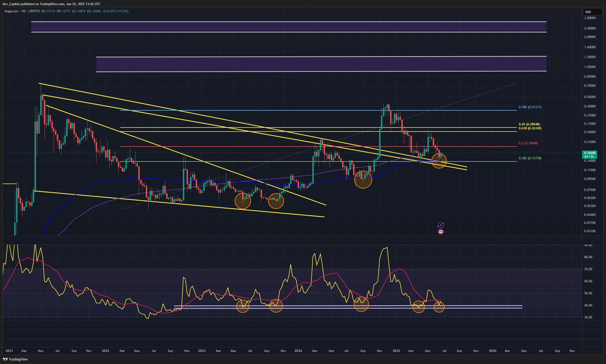606x364 pixels.
Task: Click the red notification dot on the events icon
Action: click(x=443, y=223)
